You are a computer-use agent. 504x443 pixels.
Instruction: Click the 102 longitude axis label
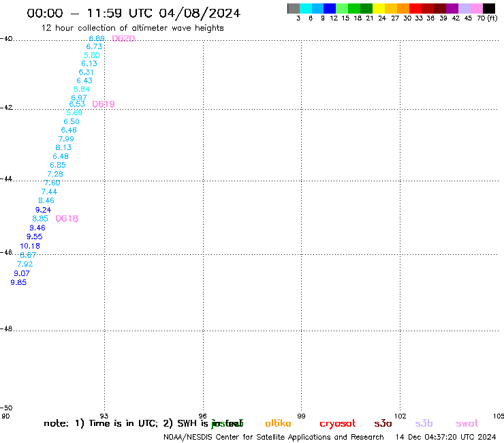point(400,416)
